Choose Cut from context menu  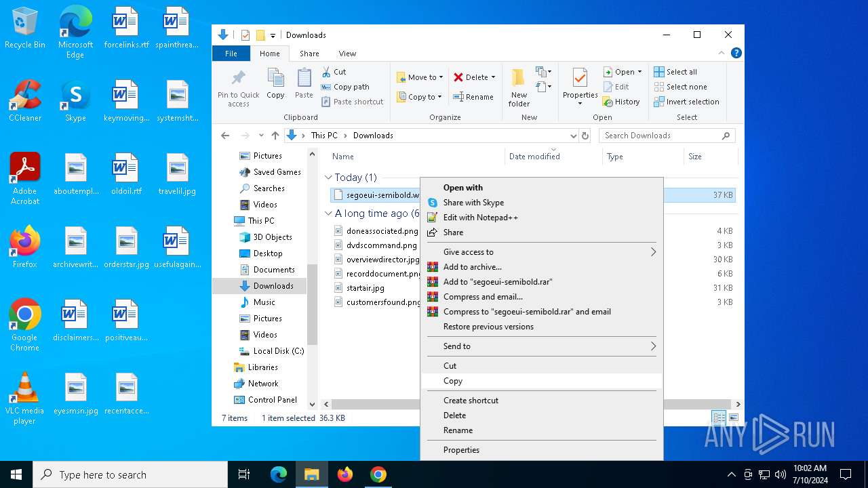[541, 366]
